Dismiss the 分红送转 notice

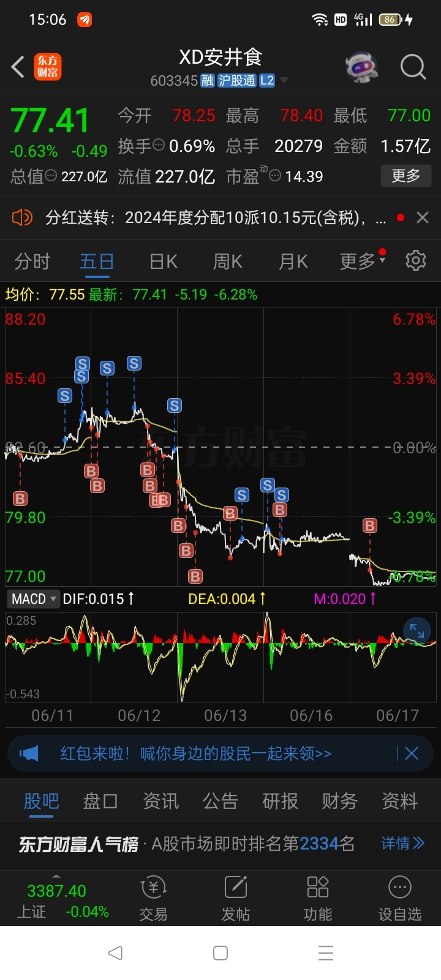pos(422,217)
